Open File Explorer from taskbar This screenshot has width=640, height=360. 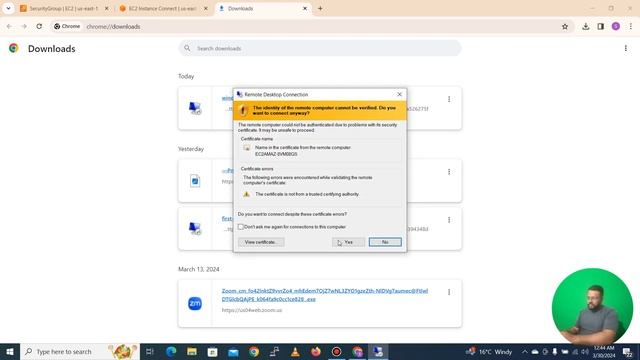point(192,351)
